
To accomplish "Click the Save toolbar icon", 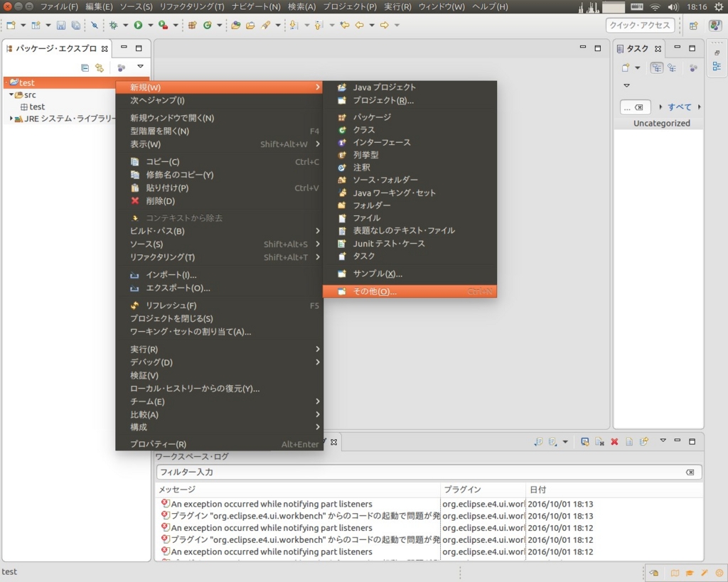I will click(x=61, y=26).
